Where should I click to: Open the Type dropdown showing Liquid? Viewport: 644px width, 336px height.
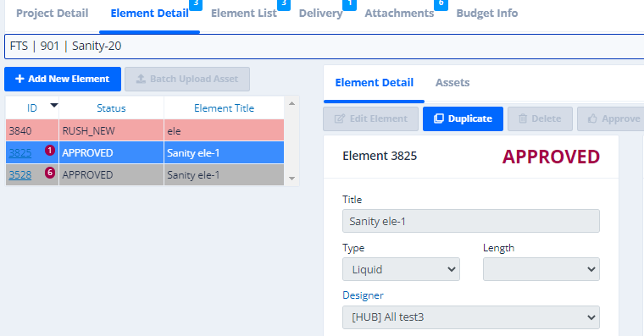click(x=401, y=269)
